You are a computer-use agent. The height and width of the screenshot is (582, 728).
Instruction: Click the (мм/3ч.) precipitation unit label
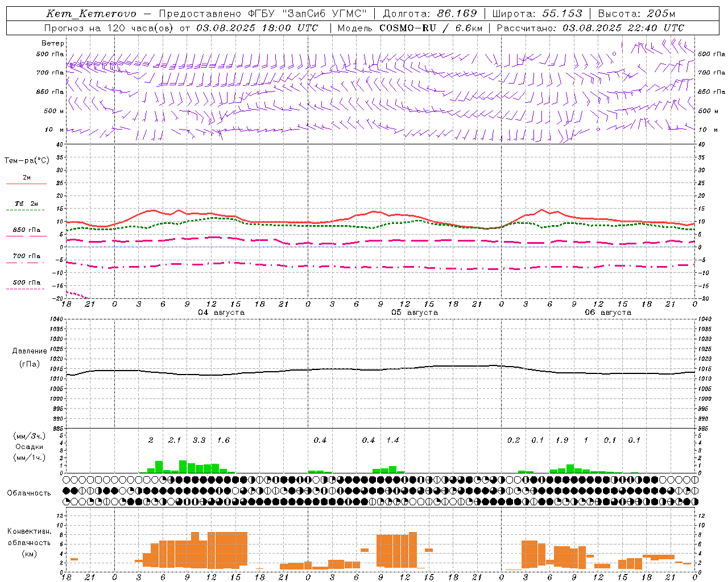tap(30, 436)
